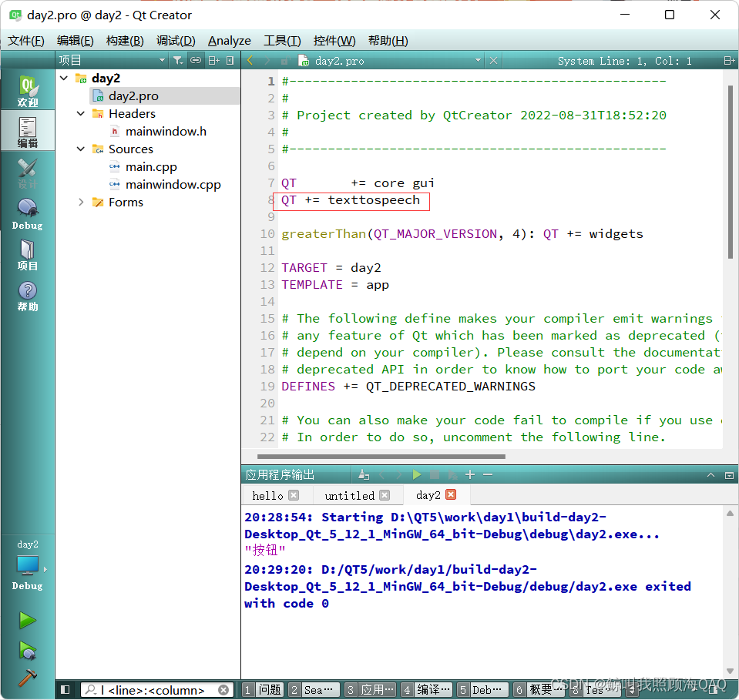The width and height of the screenshot is (739, 700).
Task: Open the 设计 (Design) mode in sidebar
Action: tap(28, 171)
